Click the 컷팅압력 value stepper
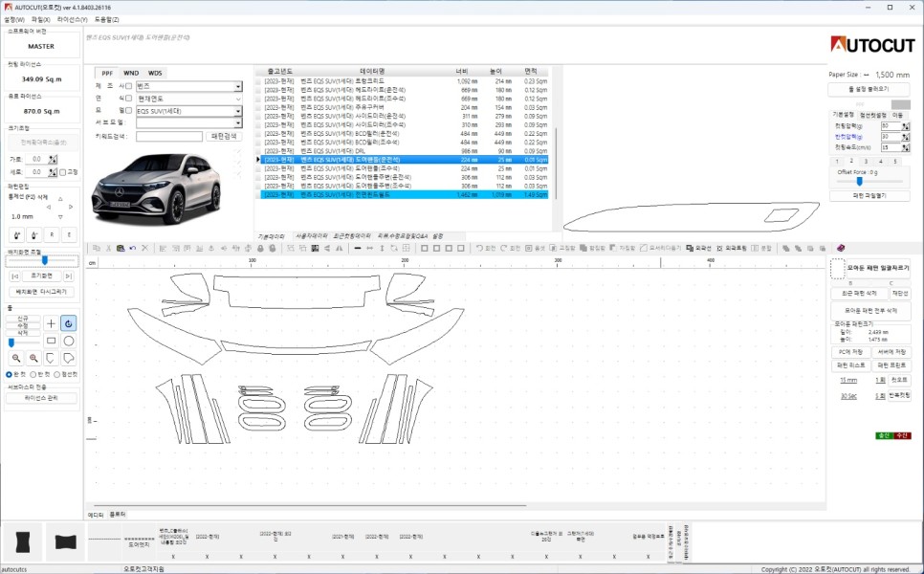Screen dimensions: 924x574 906,126
